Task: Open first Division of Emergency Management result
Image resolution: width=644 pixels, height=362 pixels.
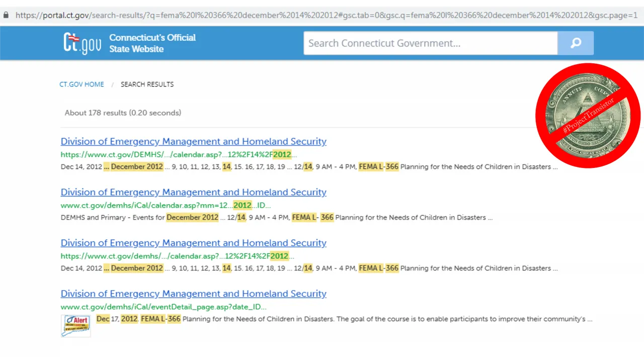Action: 194,141
